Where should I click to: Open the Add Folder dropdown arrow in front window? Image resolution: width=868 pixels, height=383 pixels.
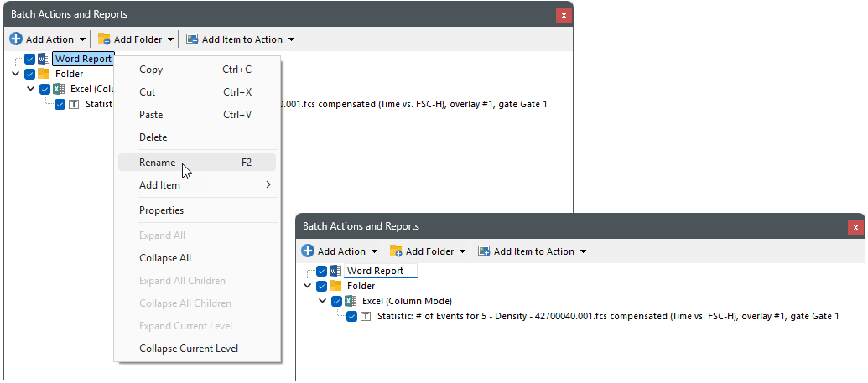pyautogui.click(x=462, y=251)
